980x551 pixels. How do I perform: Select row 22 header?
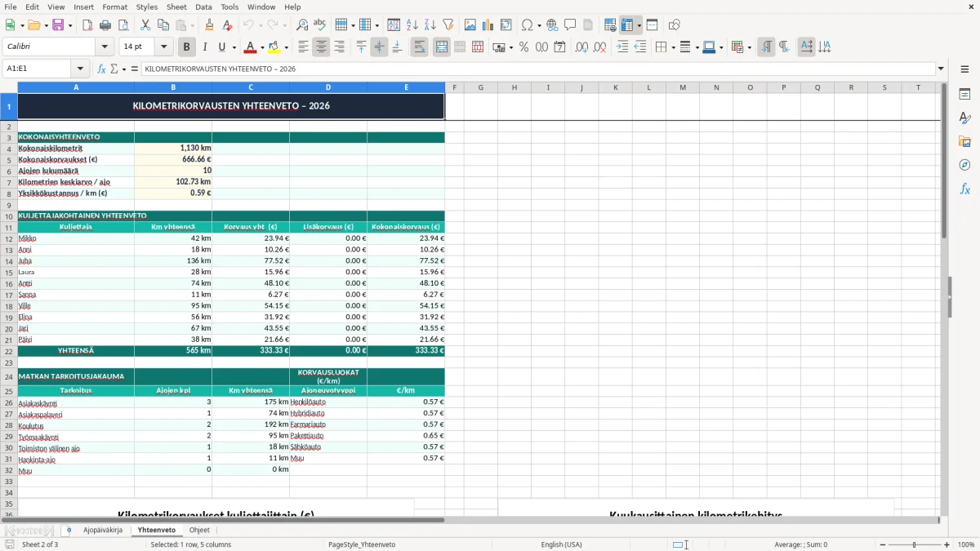pos(9,350)
